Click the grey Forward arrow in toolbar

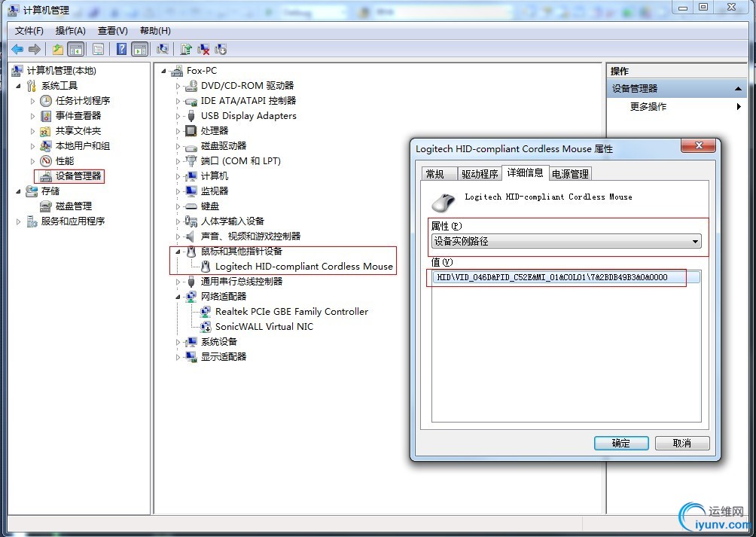tap(34, 49)
